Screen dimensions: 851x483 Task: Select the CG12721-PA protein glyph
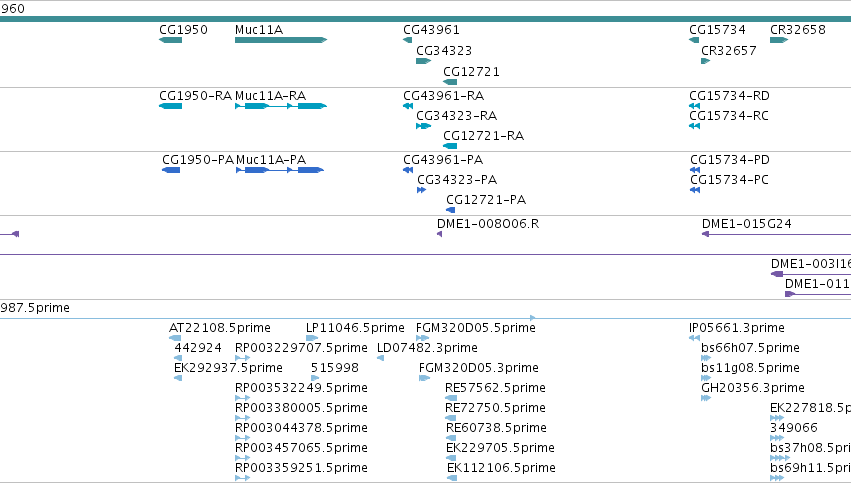(x=450, y=210)
